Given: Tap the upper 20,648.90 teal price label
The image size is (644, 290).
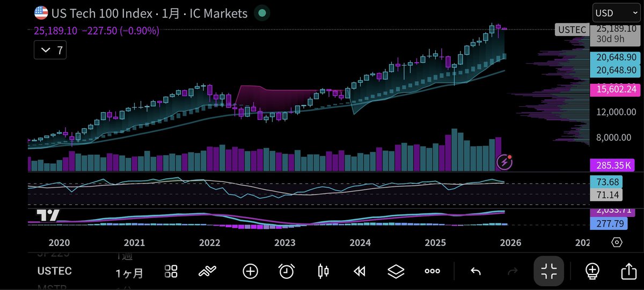Looking at the screenshot, I should 616,57.
